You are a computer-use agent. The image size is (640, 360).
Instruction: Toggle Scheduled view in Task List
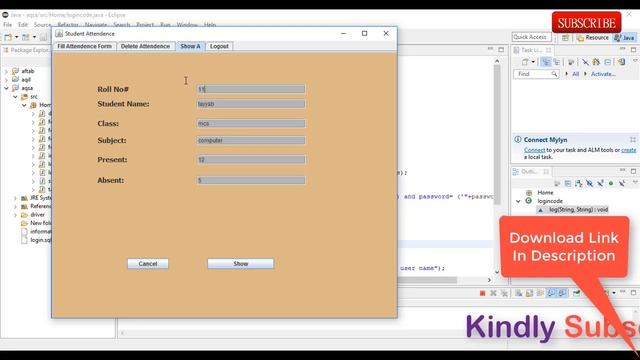pyautogui.click(x=556, y=62)
